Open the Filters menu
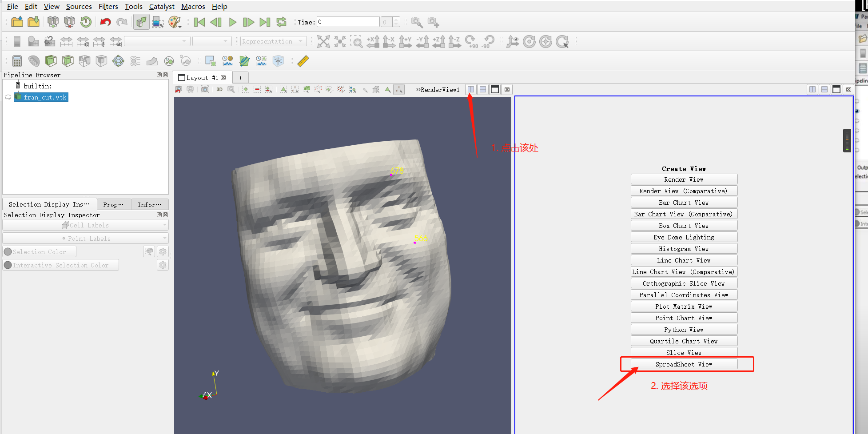This screenshot has width=868, height=434. [x=108, y=6]
